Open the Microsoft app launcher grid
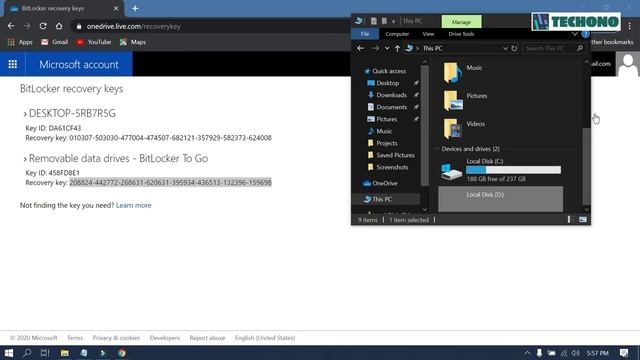This screenshot has height=360, width=640. coord(13,64)
